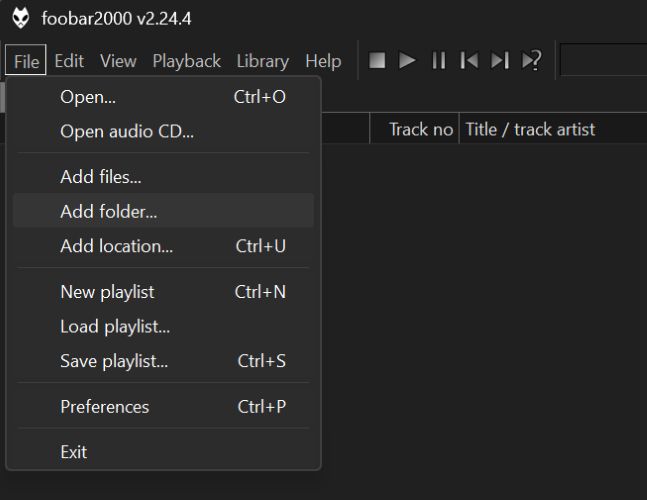
Task: Pause the current track
Action: [438, 61]
